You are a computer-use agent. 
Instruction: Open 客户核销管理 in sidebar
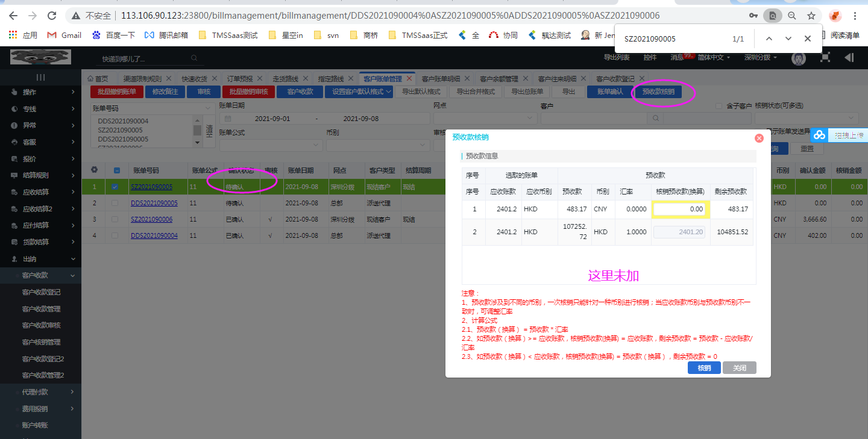click(x=41, y=342)
